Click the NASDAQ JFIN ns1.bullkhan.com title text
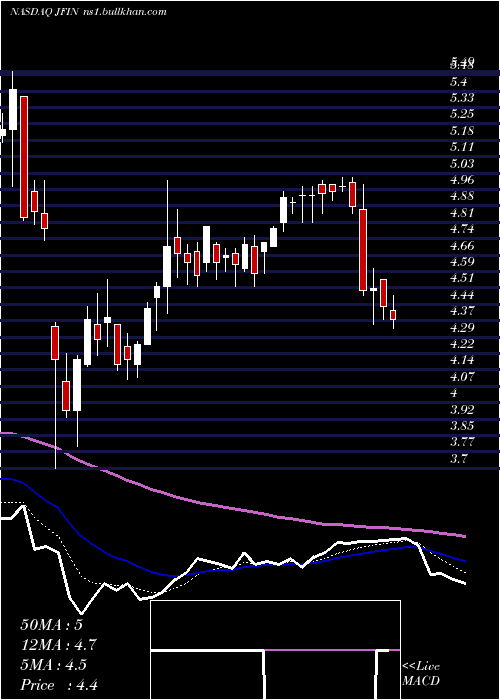The image size is (500, 700). click(88, 12)
